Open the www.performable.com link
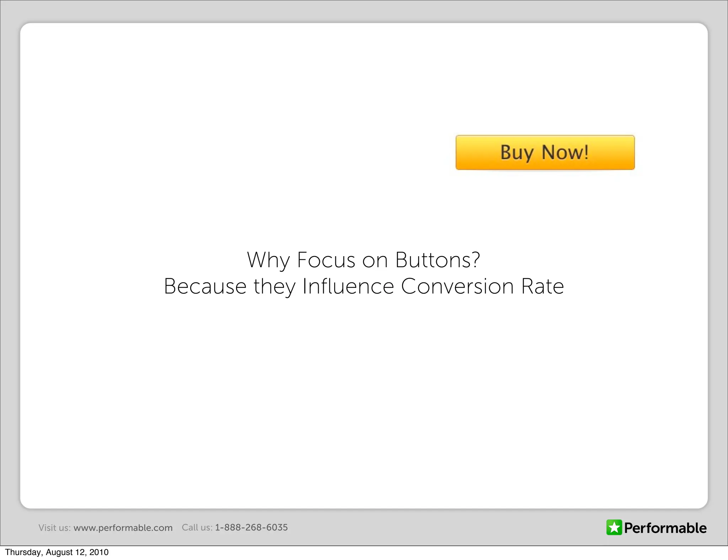 pyautogui.click(x=123, y=528)
